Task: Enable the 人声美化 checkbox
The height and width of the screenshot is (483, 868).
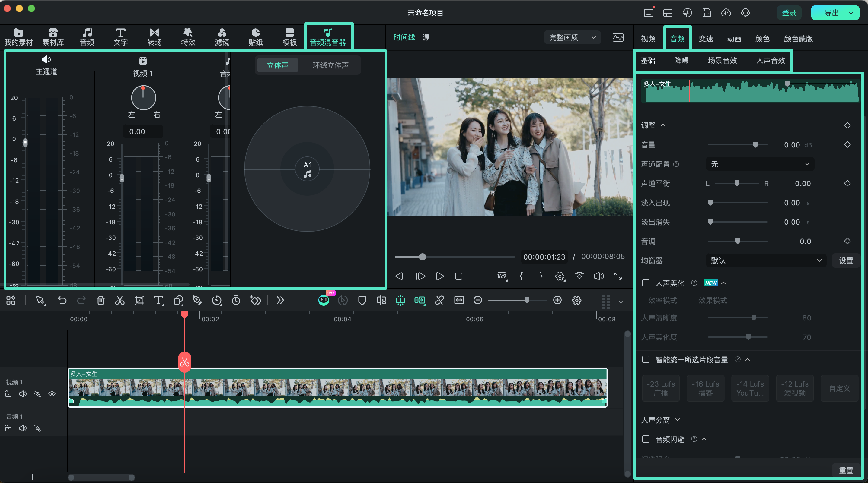Action: click(x=646, y=283)
